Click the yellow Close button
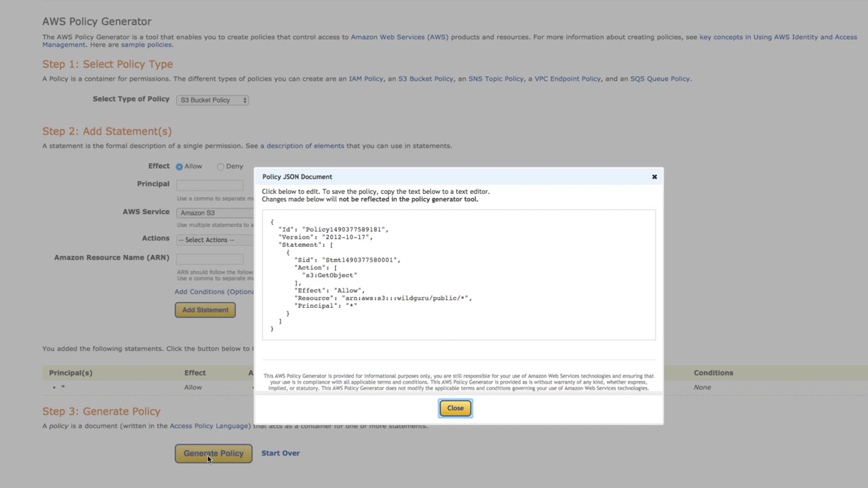The height and width of the screenshot is (488, 868). pyautogui.click(x=455, y=408)
